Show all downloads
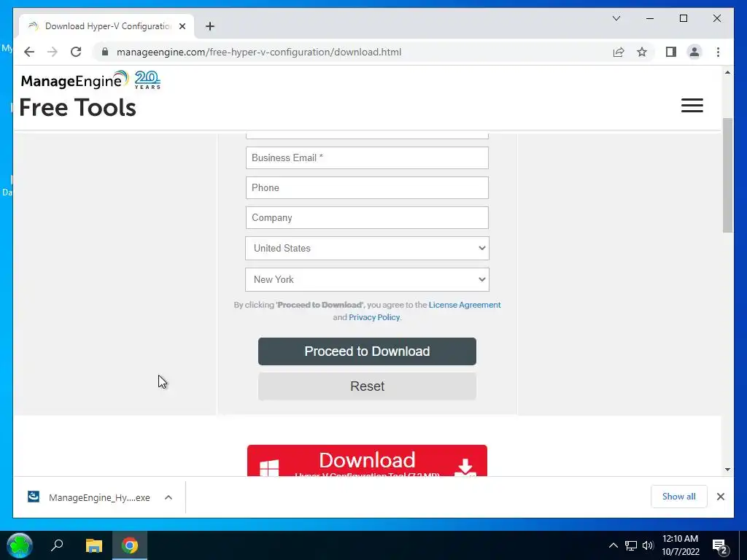This screenshot has width=747, height=560. [679, 497]
